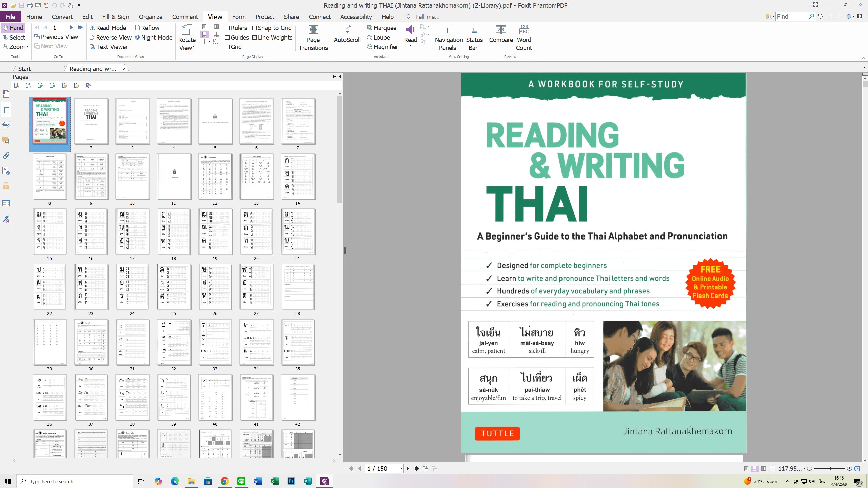
Task: Open the File menu
Action: [x=11, y=17]
